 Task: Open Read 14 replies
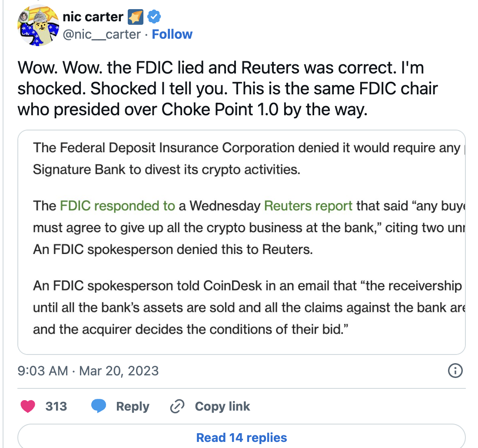[x=242, y=437]
